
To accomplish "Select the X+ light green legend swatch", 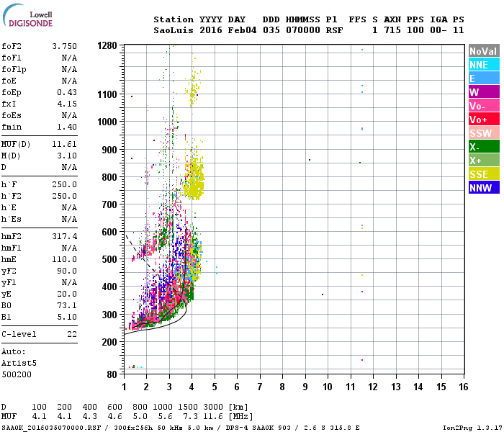I will [484, 161].
